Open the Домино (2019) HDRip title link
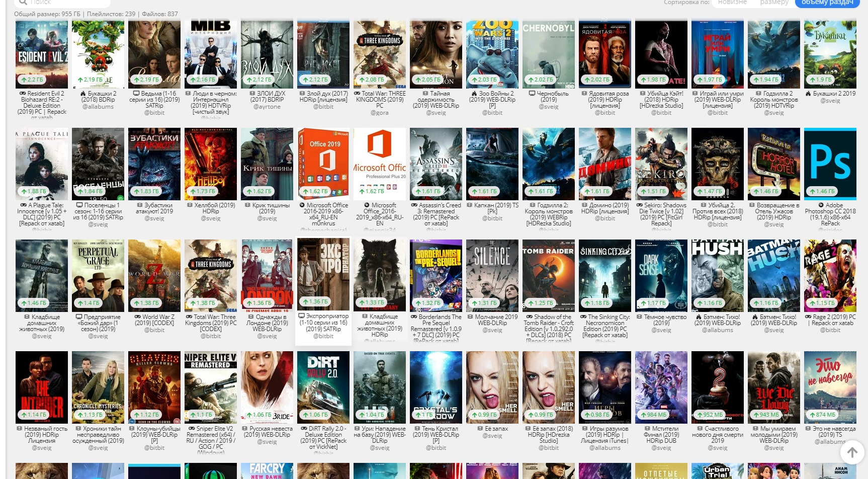The height and width of the screenshot is (479, 868). pos(605,208)
